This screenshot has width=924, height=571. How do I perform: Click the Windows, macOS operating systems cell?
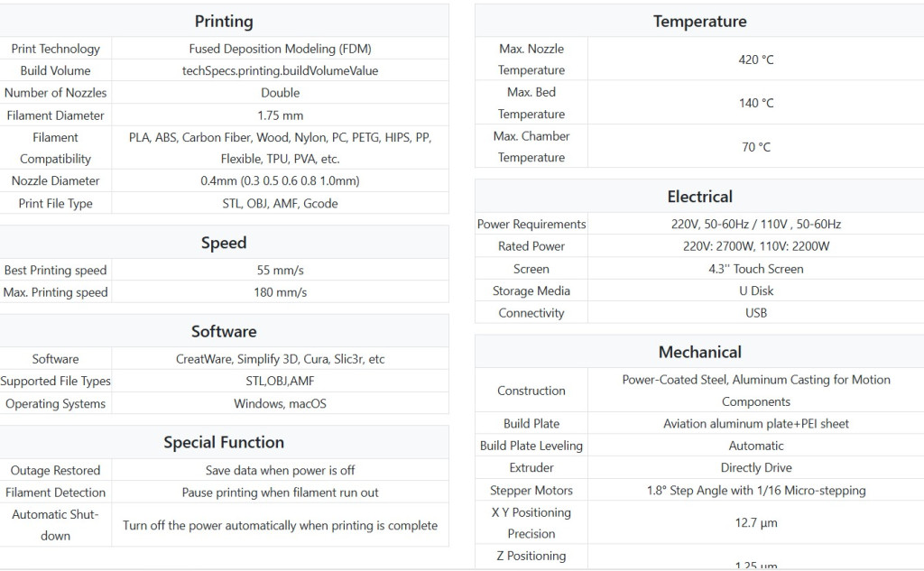point(280,404)
